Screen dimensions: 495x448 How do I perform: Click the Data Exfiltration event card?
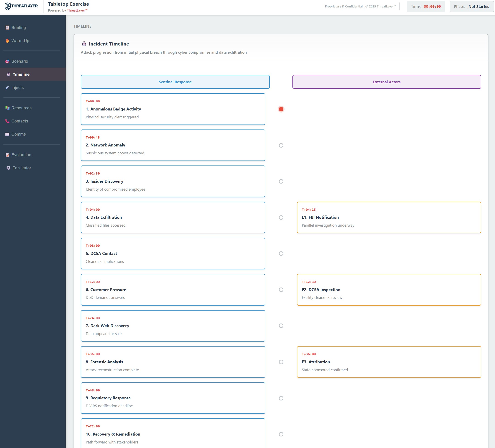tap(173, 217)
